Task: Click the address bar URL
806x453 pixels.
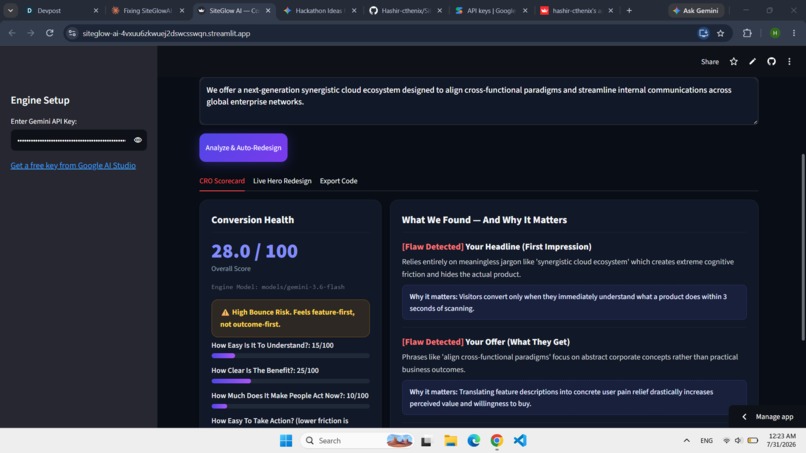Action: (166, 33)
